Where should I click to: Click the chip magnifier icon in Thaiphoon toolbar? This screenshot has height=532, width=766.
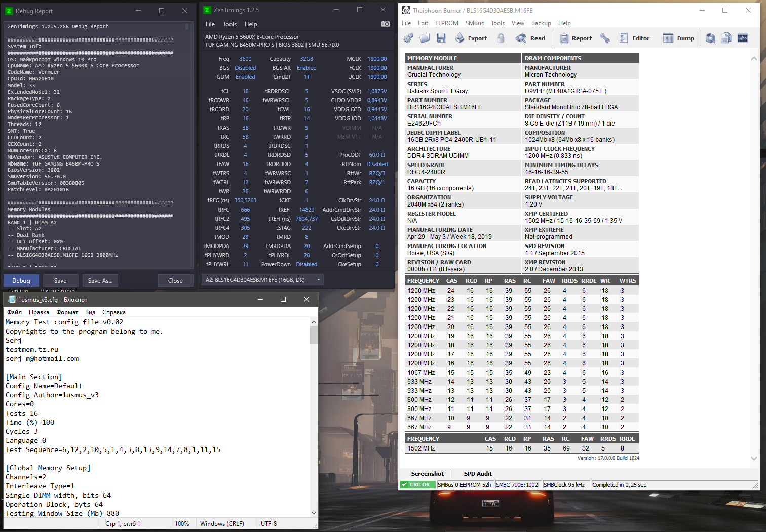(711, 38)
